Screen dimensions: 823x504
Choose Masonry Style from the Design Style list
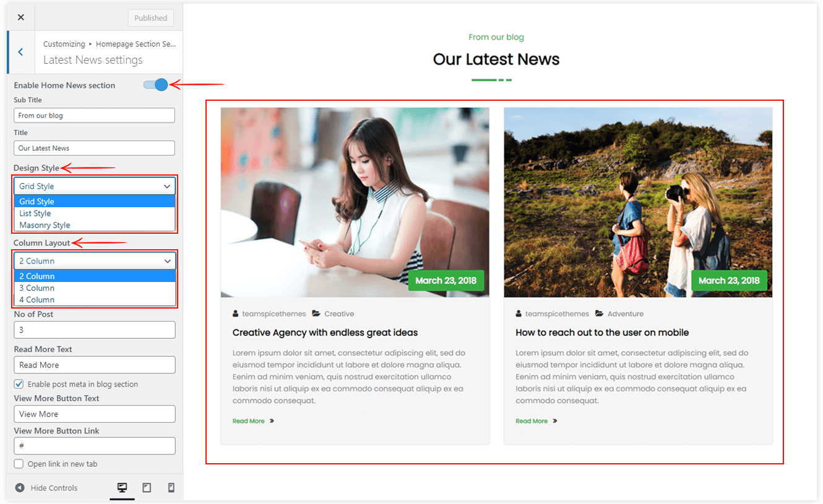tap(95, 225)
